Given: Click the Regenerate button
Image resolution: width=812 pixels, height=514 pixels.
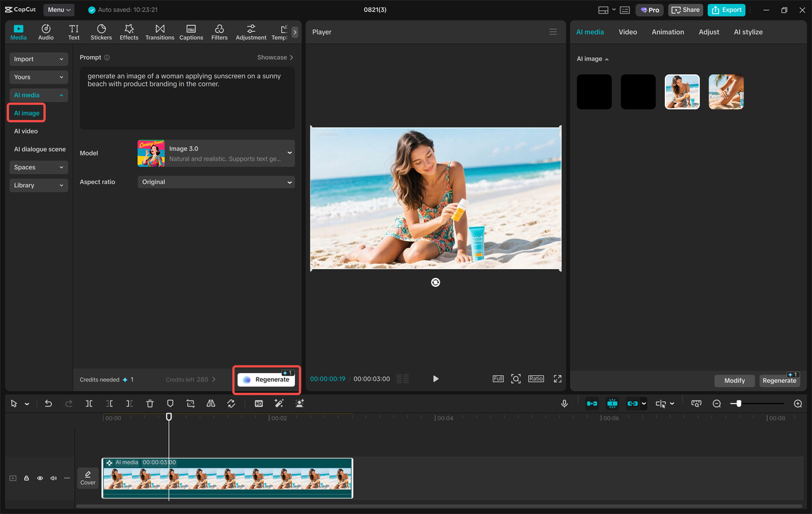Looking at the screenshot, I should point(266,379).
